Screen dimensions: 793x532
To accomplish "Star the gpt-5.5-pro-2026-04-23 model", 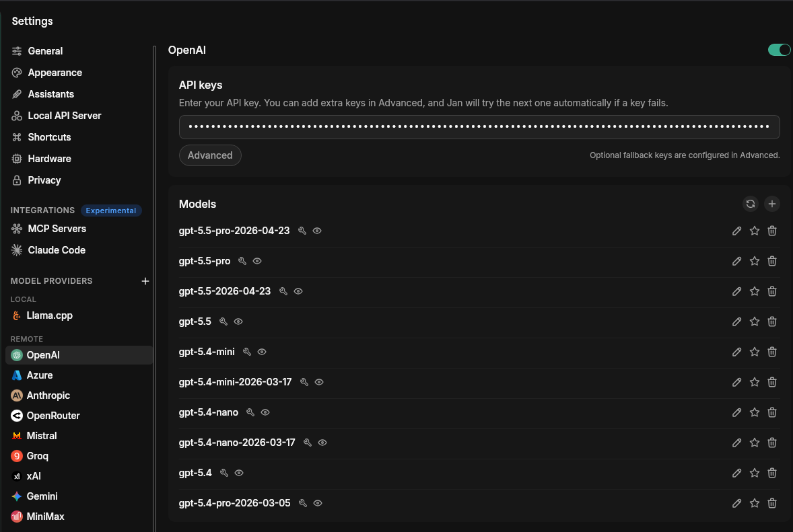I will point(755,231).
